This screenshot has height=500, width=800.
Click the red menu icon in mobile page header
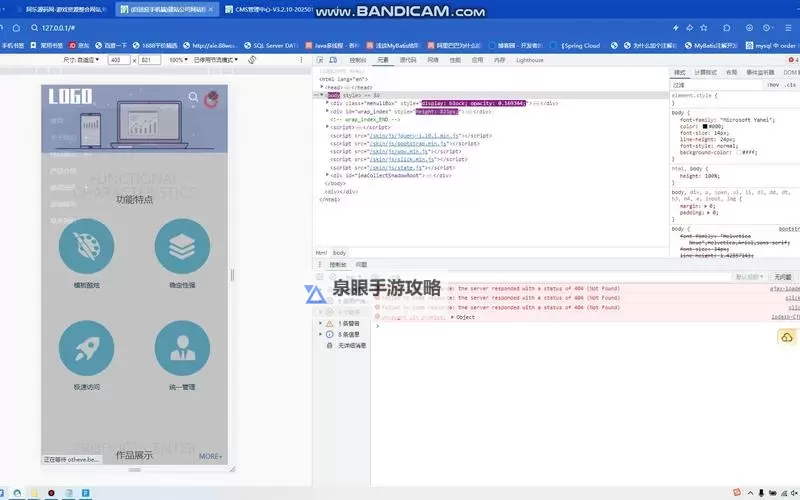click(211, 99)
